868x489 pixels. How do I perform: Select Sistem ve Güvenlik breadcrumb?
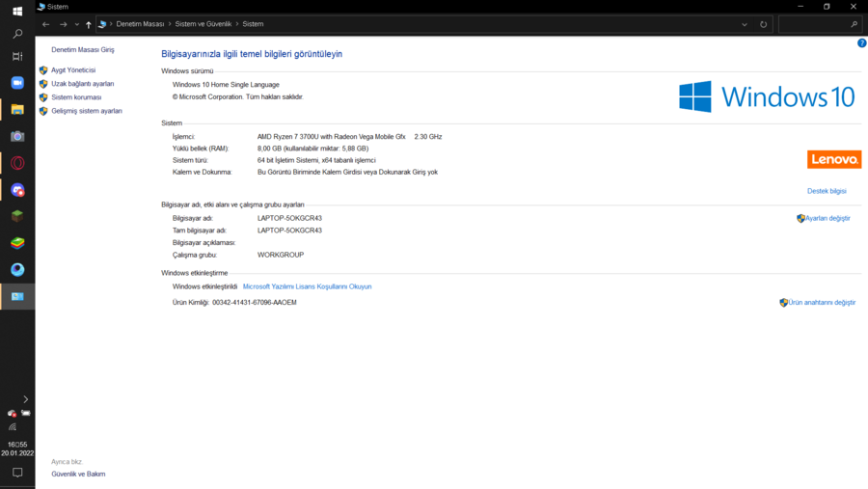(x=203, y=24)
